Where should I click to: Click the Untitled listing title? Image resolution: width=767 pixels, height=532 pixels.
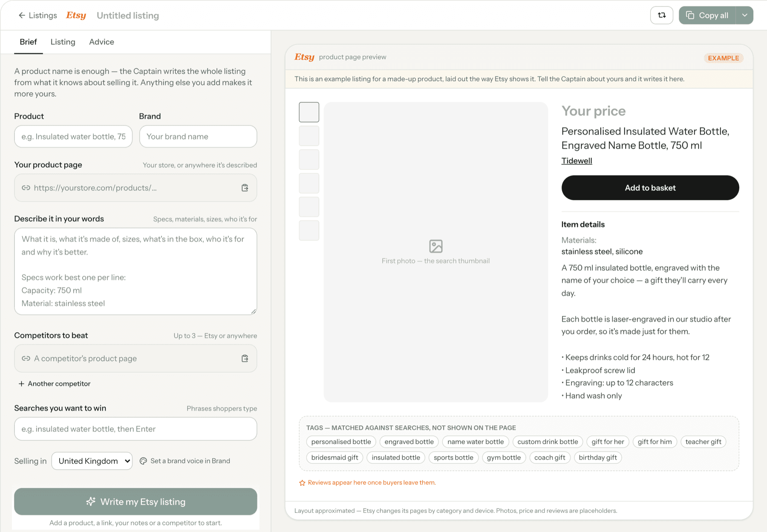point(128,15)
